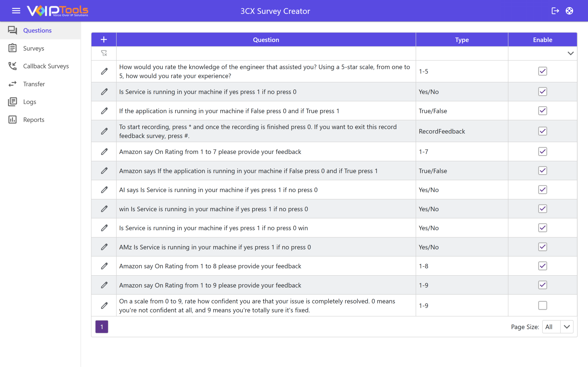Image resolution: width=588 pixels, height=367 pixels.
Task: Open the help lifebuoy icon
Action: [569, 11]
